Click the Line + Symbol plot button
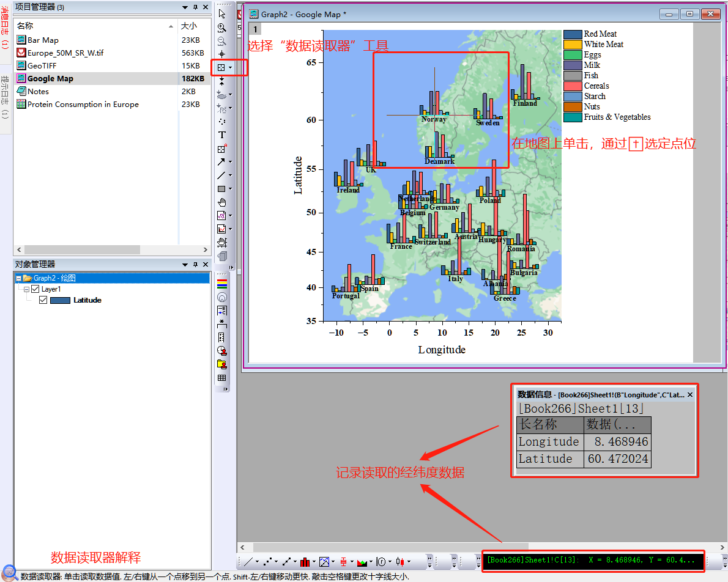 286,562
